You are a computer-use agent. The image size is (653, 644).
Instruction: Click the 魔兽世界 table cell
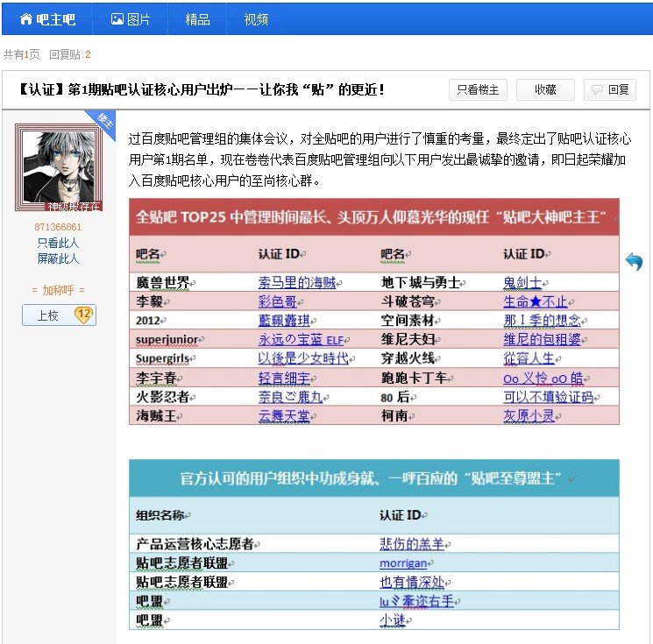coord(163,283)
